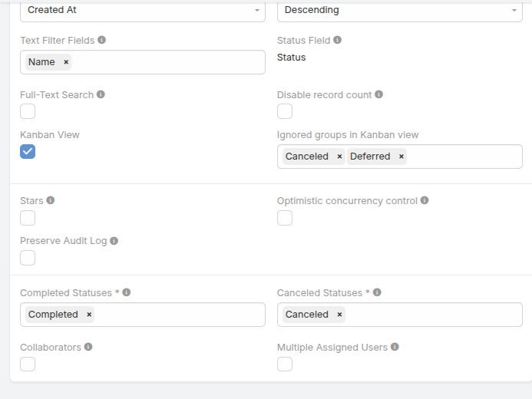Enable the Stars checkbox
Screen dimensions: 532x399
coord(28,218)
